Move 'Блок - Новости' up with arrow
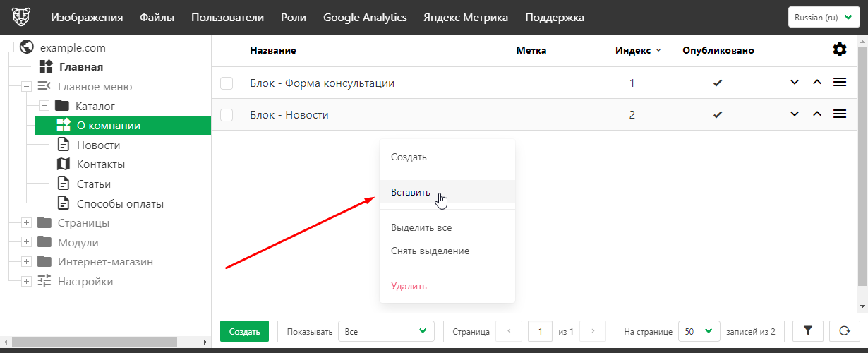868x353 pixels. 817,114
